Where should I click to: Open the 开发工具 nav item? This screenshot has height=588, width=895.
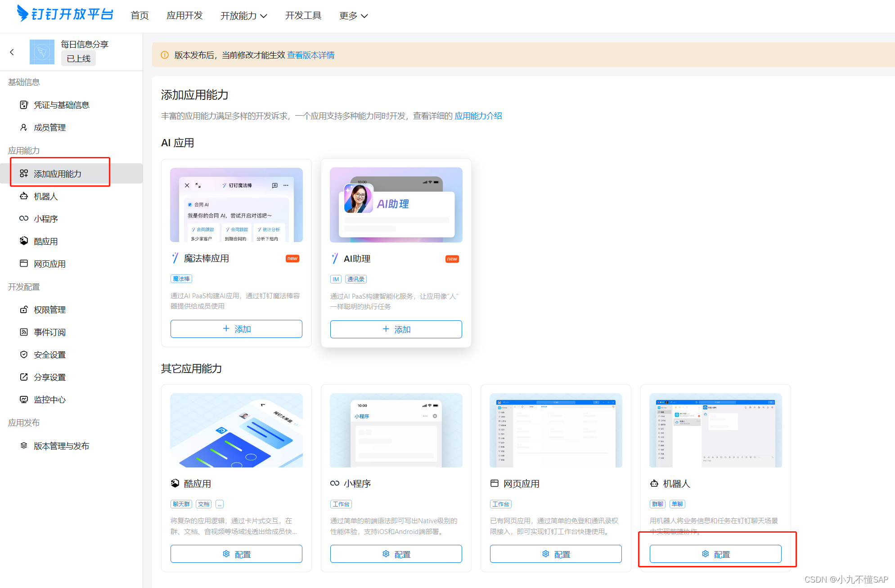(303, 16)
